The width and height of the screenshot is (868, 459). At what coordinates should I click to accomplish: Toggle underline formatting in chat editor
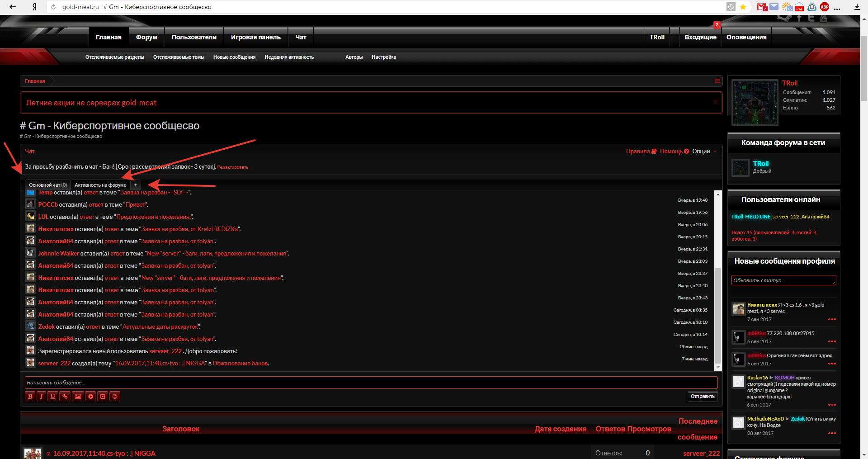[53, 397]
